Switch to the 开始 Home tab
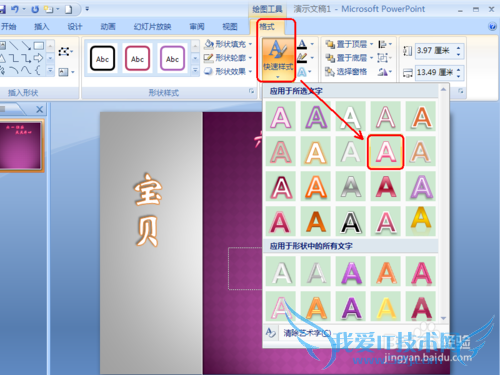The image size is (500, 375). 8,27
